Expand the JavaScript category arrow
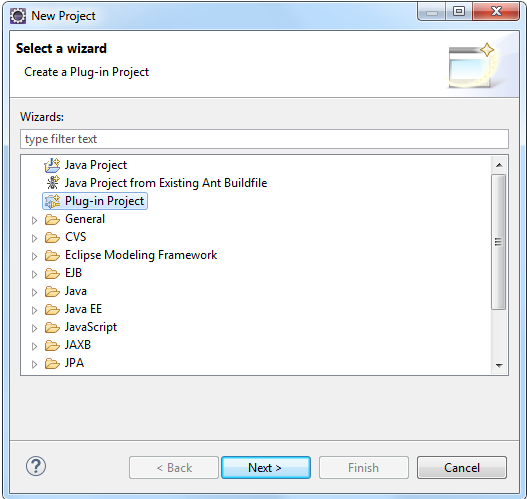The height and width of the screenshot is (499, 527). coord(34,328)
